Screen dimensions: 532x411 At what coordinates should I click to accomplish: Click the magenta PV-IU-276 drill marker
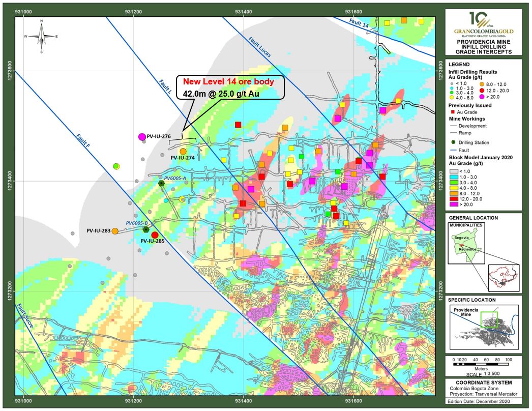[142, 137]
